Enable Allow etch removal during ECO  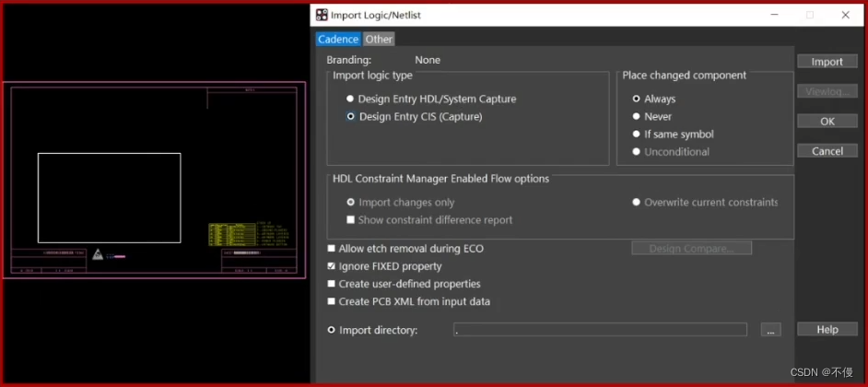tap(331, 249)
